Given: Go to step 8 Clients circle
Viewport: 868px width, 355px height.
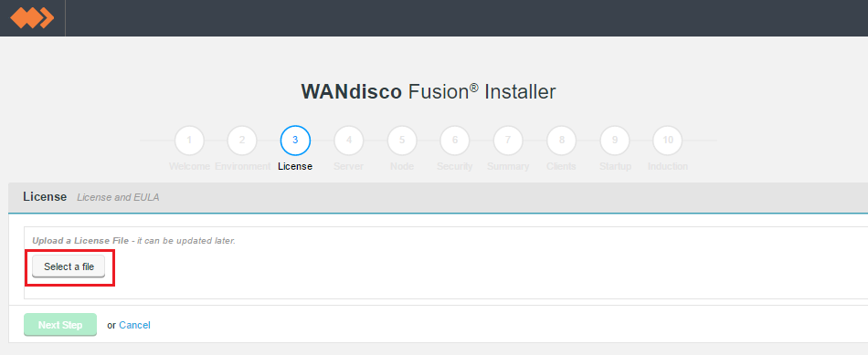Looking at the screenshot, I should [x=561, y=141].
